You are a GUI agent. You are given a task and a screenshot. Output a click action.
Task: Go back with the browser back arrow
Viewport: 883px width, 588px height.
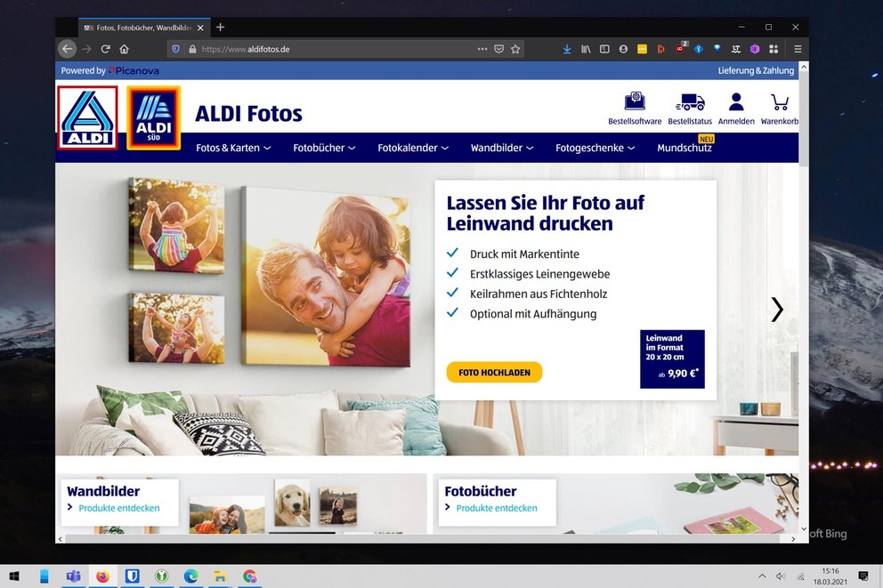click(67, 49)
